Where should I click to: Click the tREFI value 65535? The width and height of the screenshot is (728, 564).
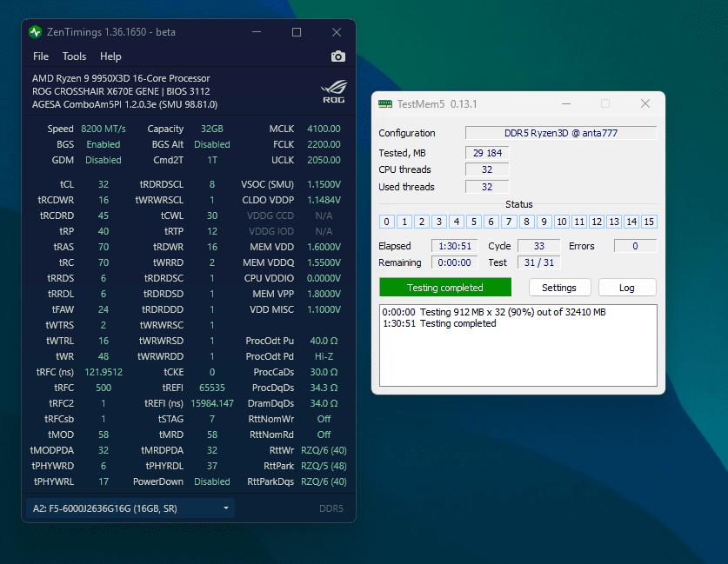tap(211, 388)
